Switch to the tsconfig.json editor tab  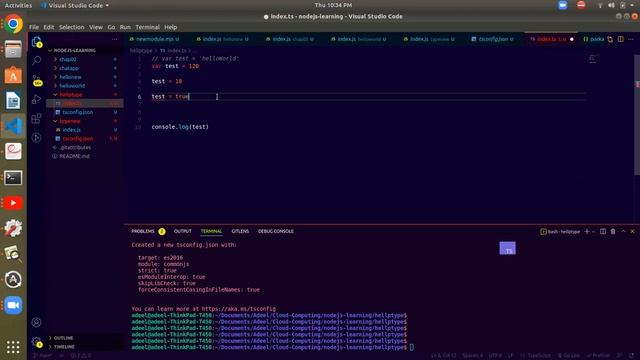coord(493,39)
